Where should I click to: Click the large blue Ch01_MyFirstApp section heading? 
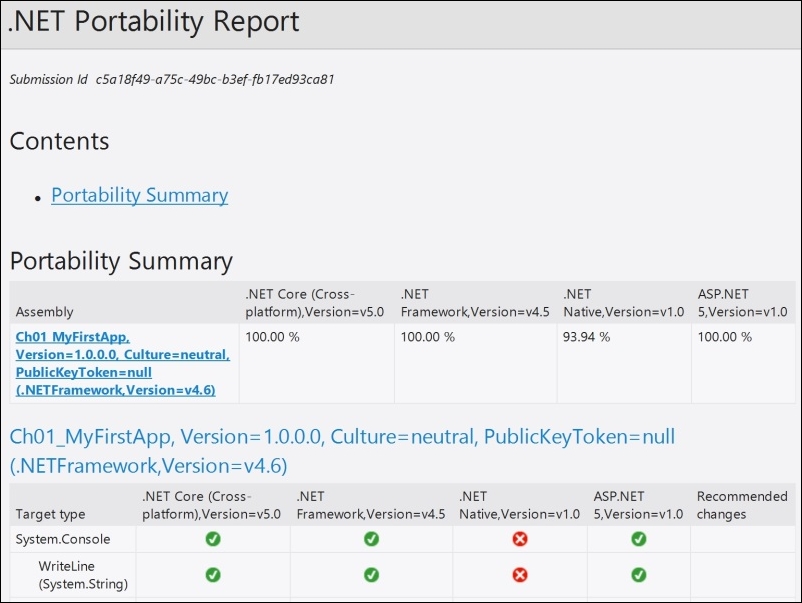(x=342, y=451)
